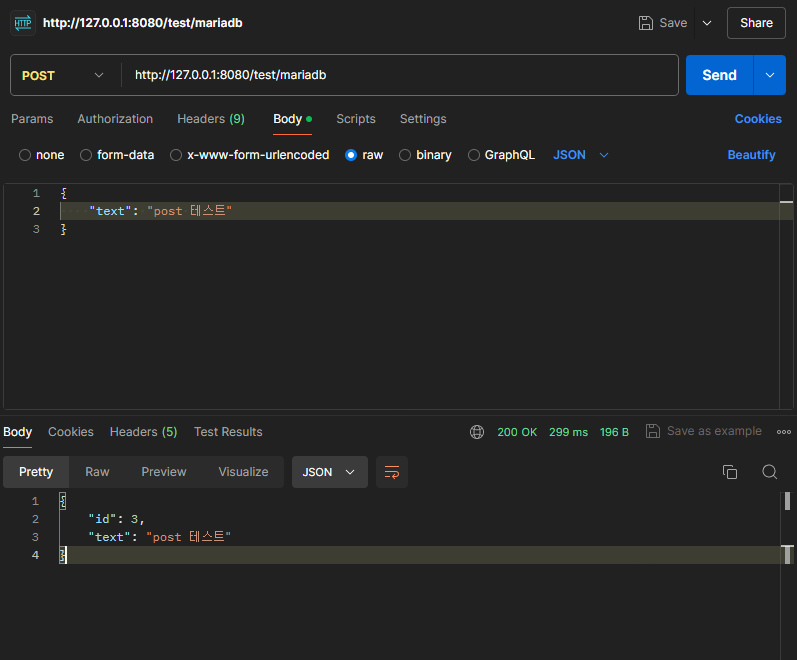Switch response view to Pretty
The image size is (797, 660).
point(36,472)
